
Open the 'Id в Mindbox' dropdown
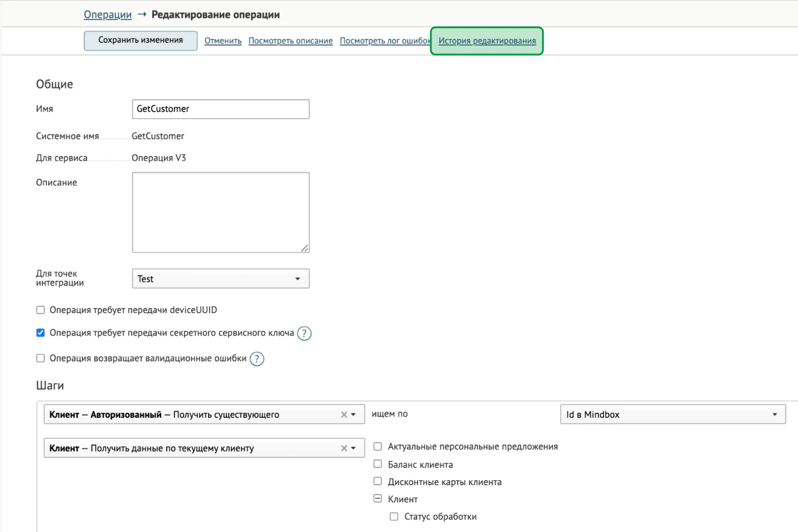click(673, 414)
